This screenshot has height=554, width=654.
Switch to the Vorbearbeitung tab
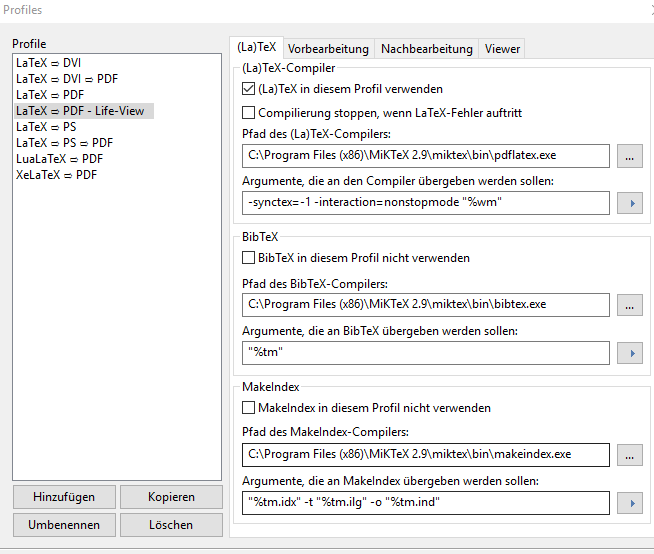[328, 49]
